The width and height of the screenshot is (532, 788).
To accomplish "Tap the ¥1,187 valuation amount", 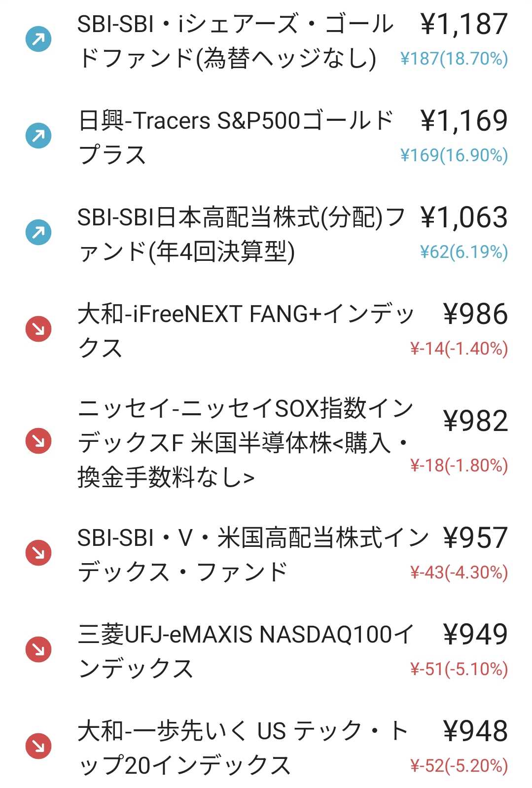I will point(463,24).
